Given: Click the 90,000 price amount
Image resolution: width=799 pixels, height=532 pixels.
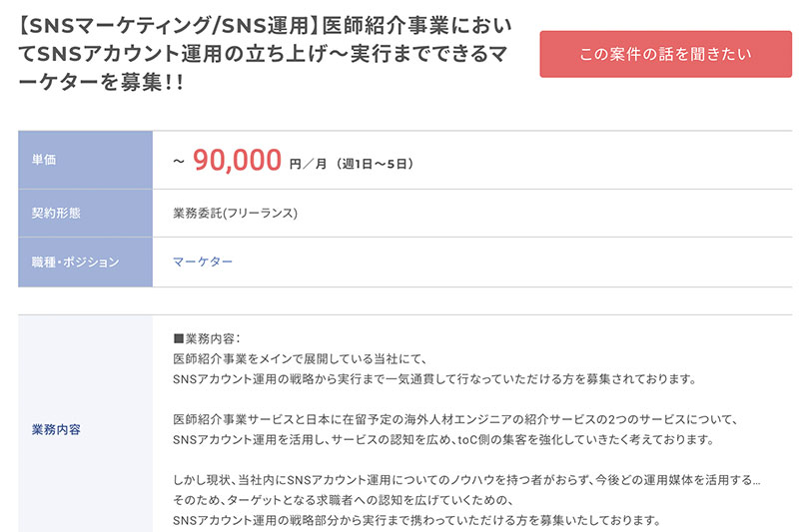Looking at the screenshot, I should [x=237, y=161].
